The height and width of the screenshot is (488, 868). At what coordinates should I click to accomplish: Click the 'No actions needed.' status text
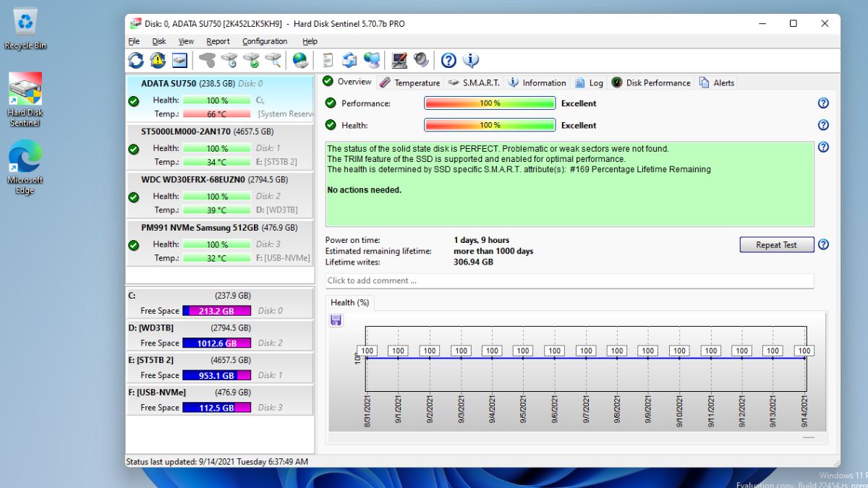pyautogui.click(x=365, y=190)
